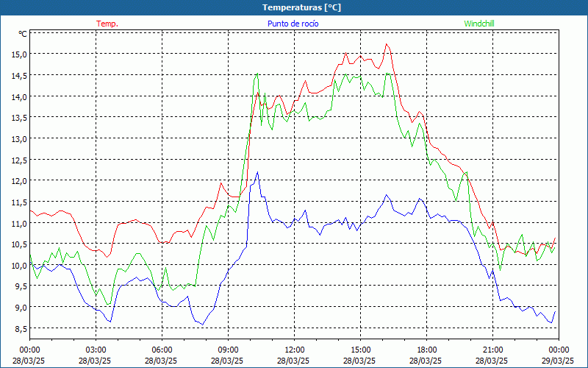This screenshot has height=368, width=588.
Task: Click the 12,5 y-axis value
Action: (20, 160)
